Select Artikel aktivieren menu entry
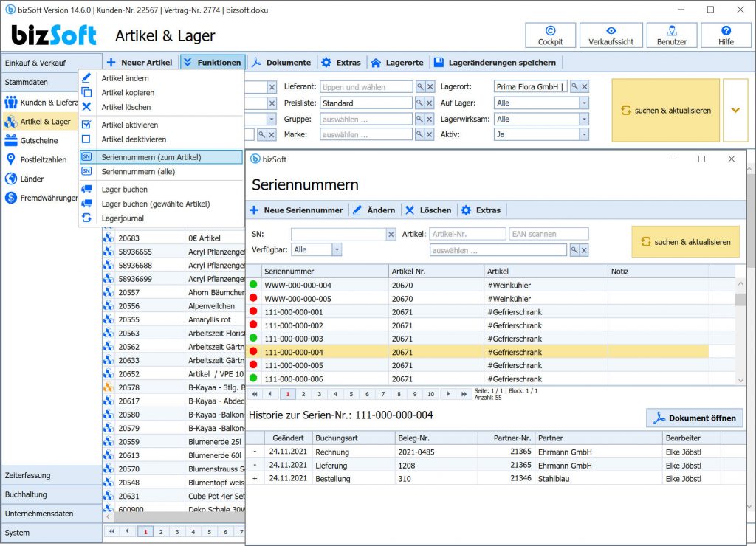 tap(162, 125)
